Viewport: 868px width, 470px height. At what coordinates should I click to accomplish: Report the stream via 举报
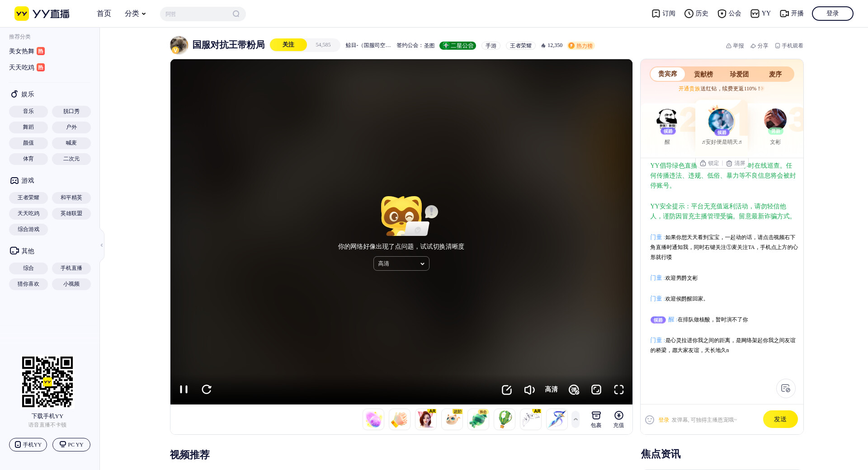[x=735, y=46]
